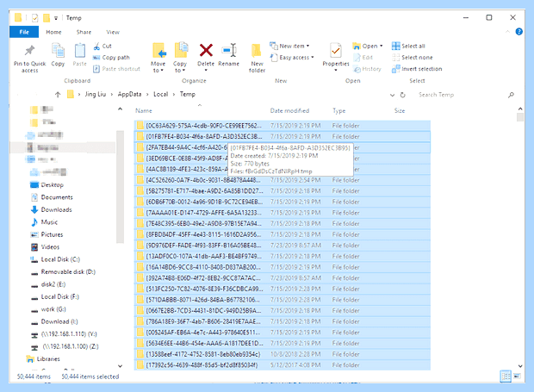The image size is (534, 392).
Task: Select folder {4C526260-0A7F-4b0c-9031...
Action: pyautogui.click(x=283, y=180)
